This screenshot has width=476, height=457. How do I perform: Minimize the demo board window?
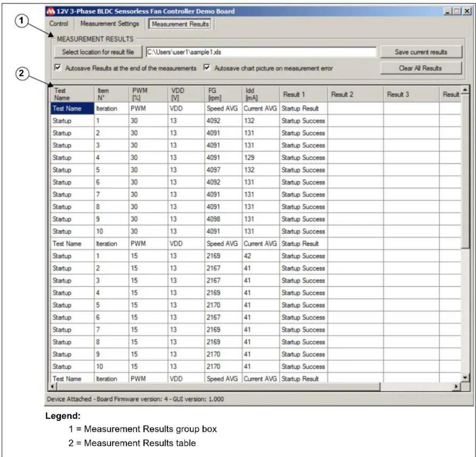pyautogui.click(x=447, y=12)
